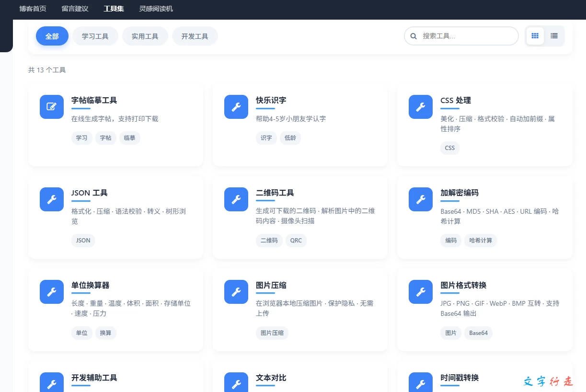The height and width of the screenshot is (392, 586).
Task: Click the 图片格式转换 wrench icon
Action: click(421, 292)
